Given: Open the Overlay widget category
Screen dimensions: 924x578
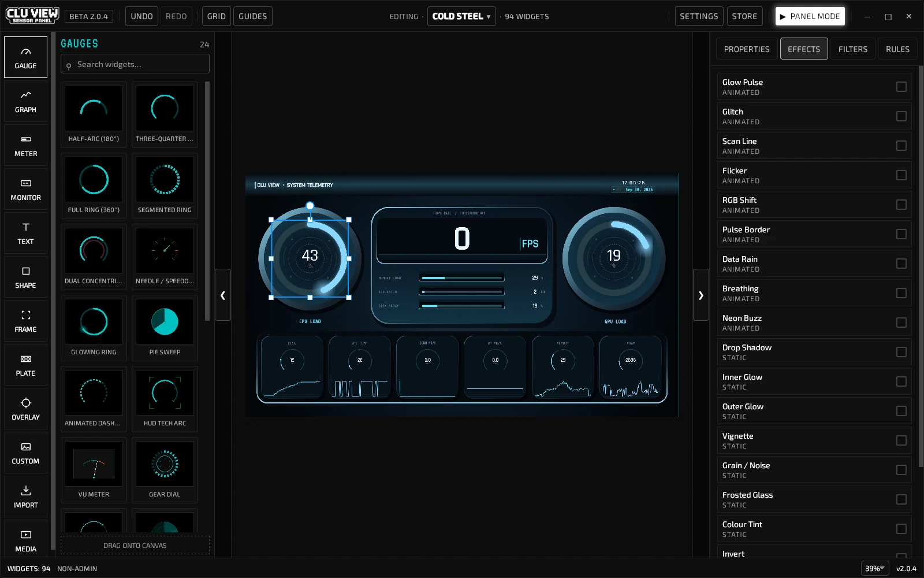Looking at the screenshot, I should 25,409.
